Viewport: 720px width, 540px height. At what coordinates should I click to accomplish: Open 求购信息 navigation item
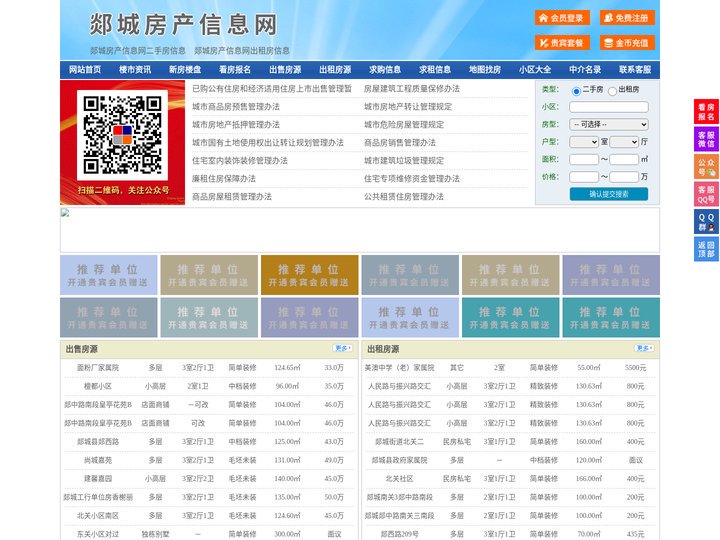coord(385,70)
